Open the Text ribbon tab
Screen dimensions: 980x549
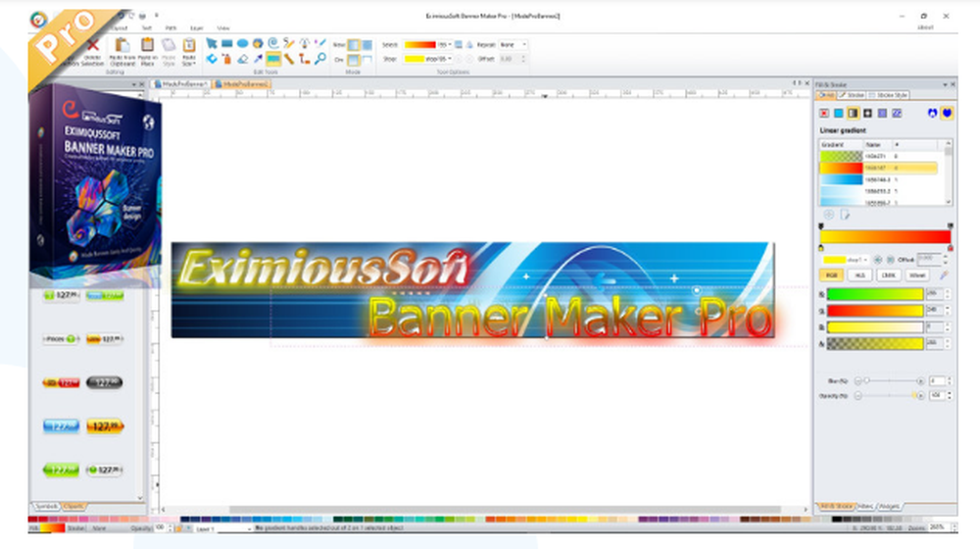[146, 28]
